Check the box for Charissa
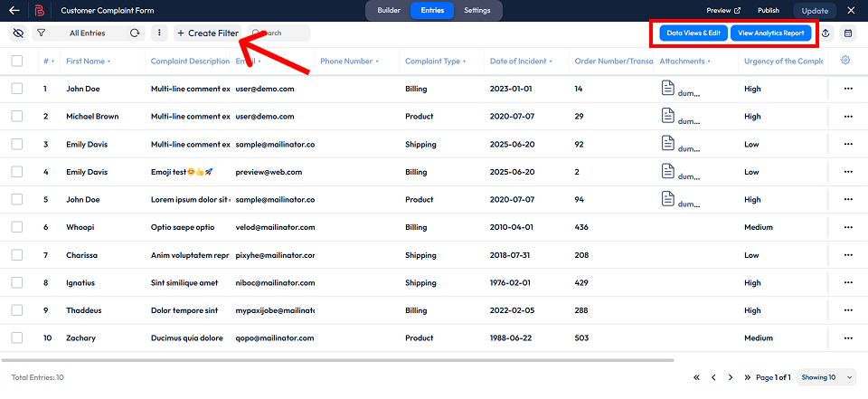 coord(17,255)
